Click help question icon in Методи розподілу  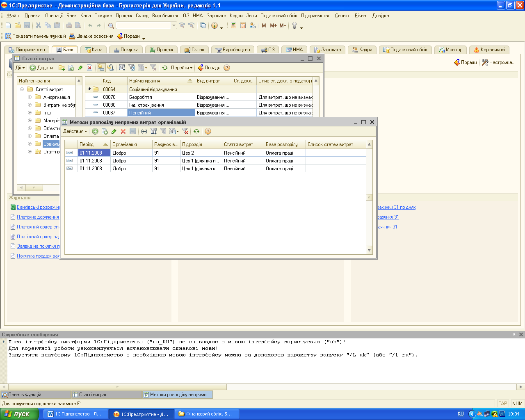tap(208, 131)
